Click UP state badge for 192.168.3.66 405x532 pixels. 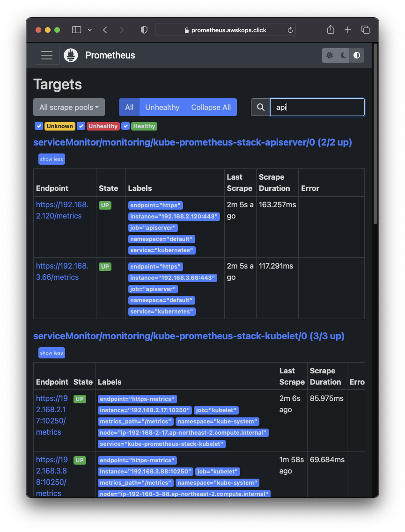coord(105,267)
